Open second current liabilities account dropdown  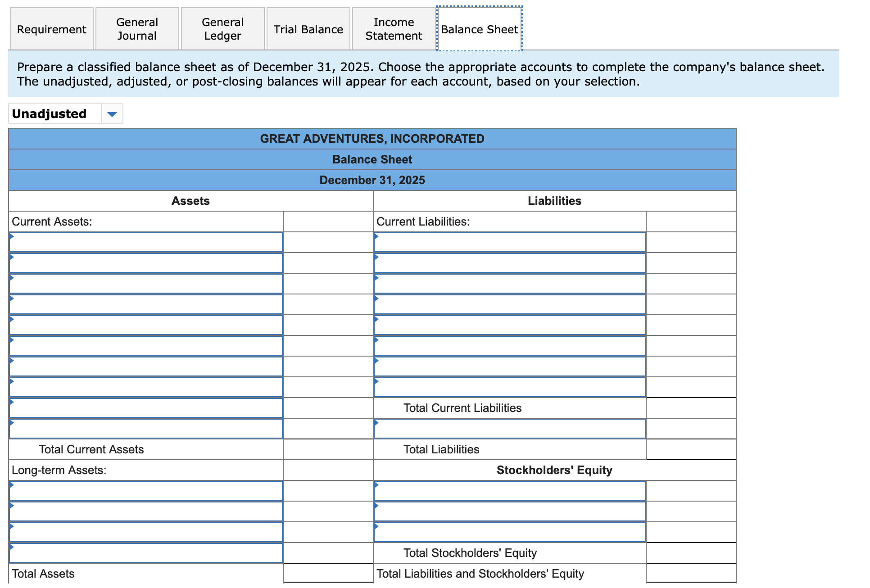(x=509, y=263)
